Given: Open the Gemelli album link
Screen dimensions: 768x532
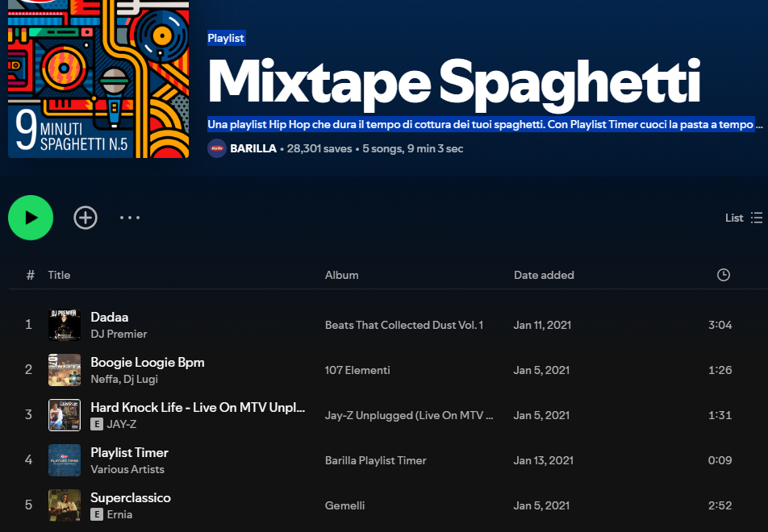Looking at the screenshot, I should pyautogui.click(x=344, y=505).
